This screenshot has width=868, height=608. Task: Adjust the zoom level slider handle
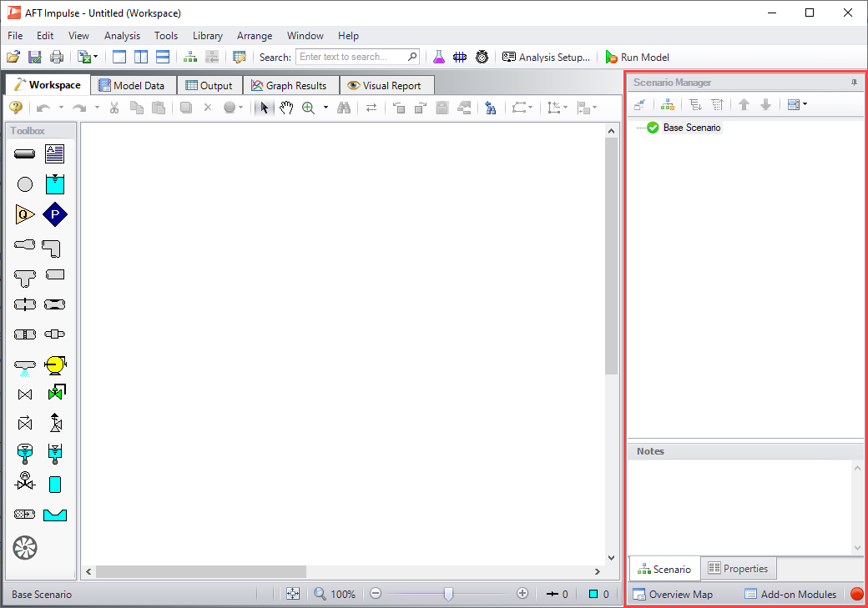448,594
